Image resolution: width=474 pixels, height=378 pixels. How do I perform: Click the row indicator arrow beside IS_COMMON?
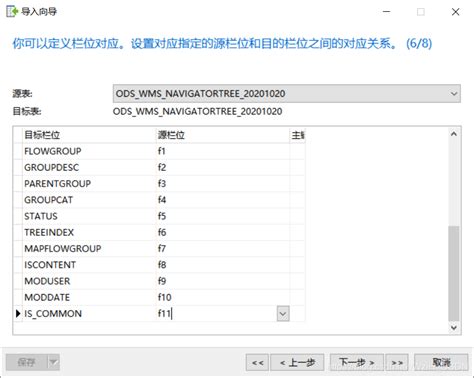[x=18, y=314]
